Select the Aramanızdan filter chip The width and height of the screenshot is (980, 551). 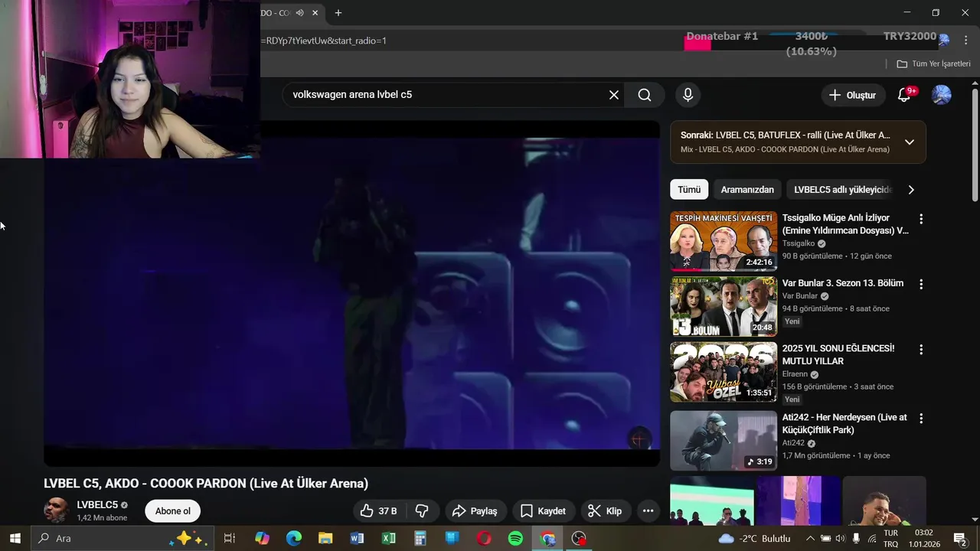pos(747,190)
